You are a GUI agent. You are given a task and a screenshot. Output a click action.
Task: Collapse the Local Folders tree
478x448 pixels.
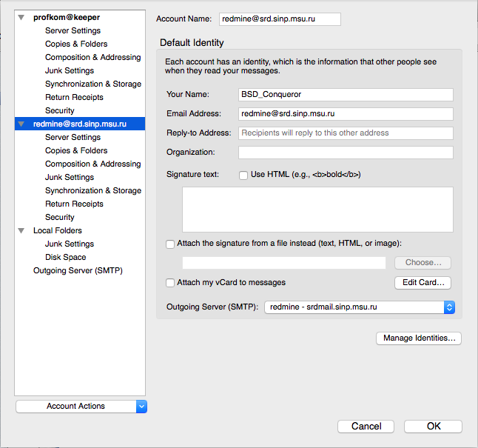(x=21, y=230)
